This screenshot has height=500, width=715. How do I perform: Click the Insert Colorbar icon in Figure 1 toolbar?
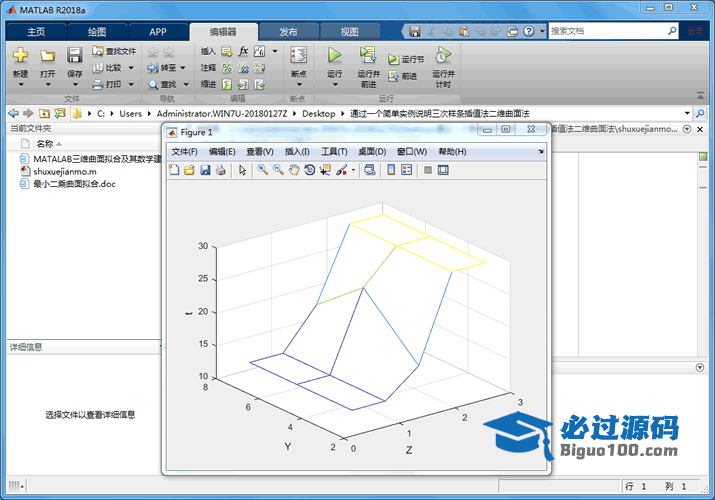pyautogui.click(x=391, y=170)
